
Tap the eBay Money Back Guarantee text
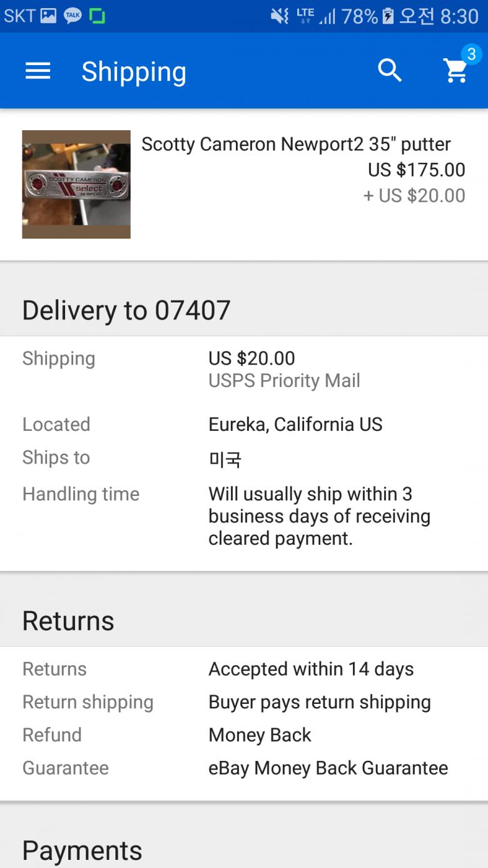pyautogui.click(x=328, y=768)
